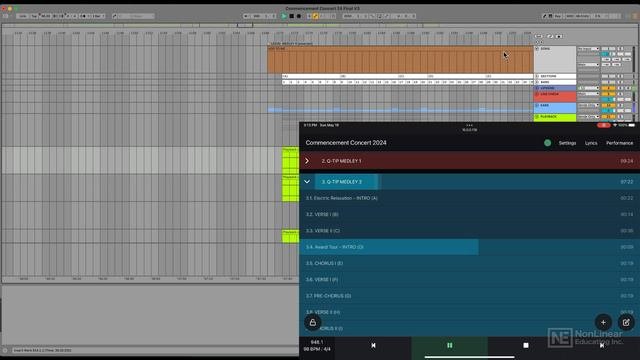The image size is (640, 360).
Task: Skip to previous song in setlist transport
Action: pyautogui.click(x=373, y=345)
